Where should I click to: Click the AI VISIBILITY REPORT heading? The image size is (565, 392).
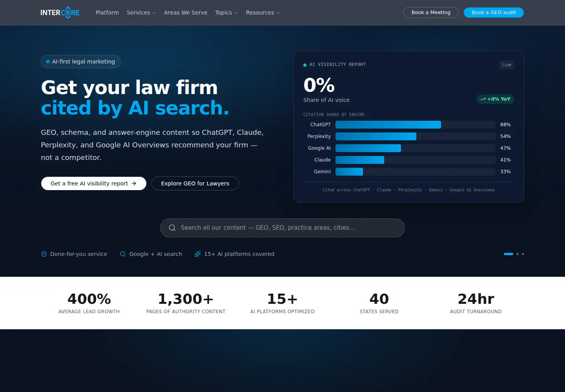tap(337, 65)
